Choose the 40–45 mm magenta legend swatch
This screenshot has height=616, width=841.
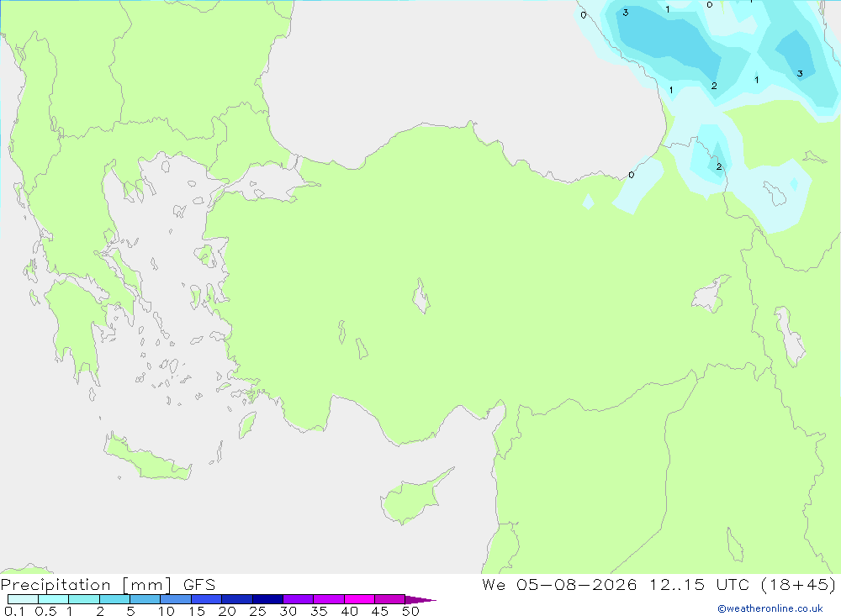coord(359,599)
